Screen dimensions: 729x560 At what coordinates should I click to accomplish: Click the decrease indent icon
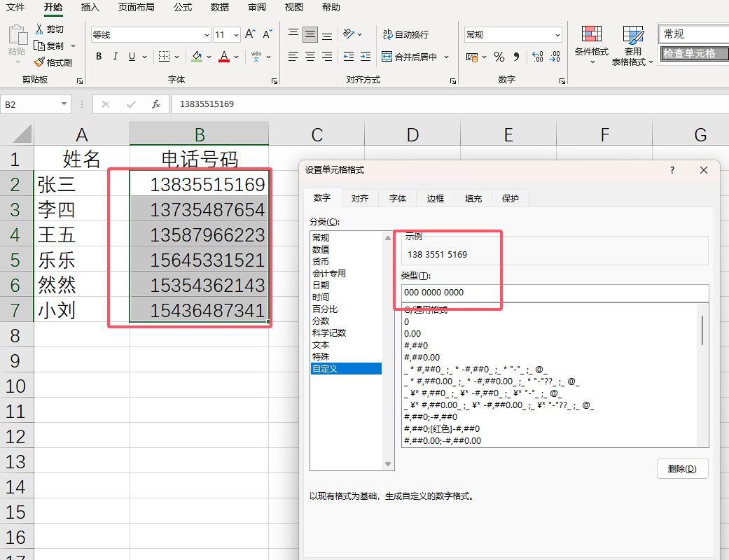[349, 57]
